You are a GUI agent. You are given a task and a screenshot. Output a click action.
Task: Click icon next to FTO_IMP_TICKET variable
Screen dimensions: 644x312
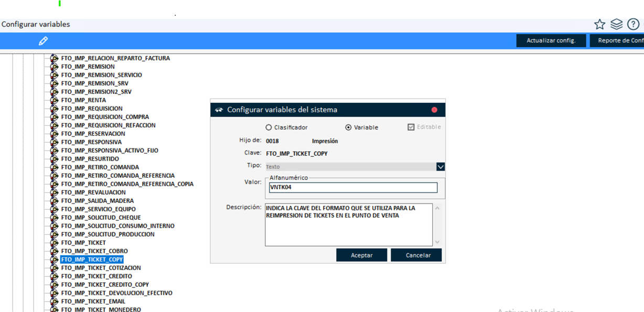pyautogui.click(x=54, y=243)
